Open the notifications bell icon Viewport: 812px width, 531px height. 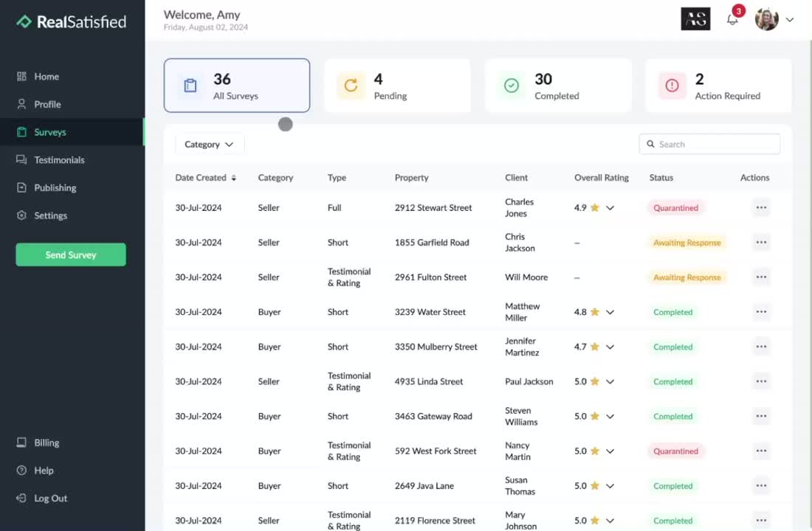(732, 20)
